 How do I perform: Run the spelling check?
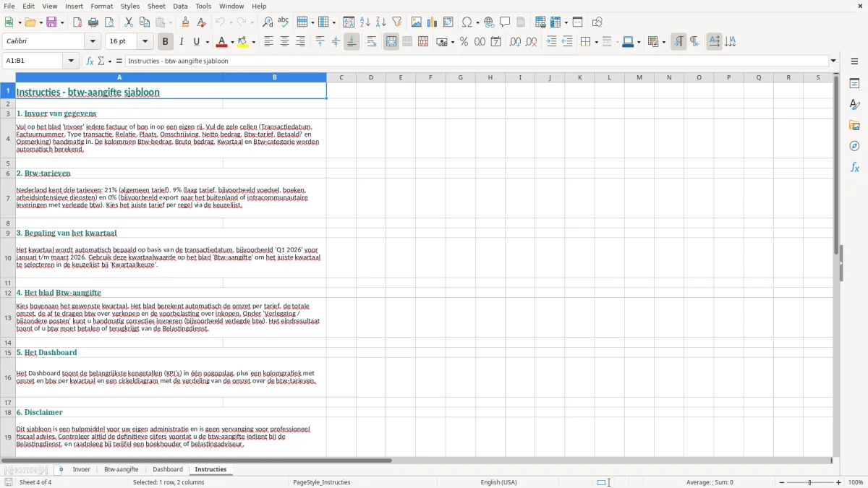coord(283,22)
